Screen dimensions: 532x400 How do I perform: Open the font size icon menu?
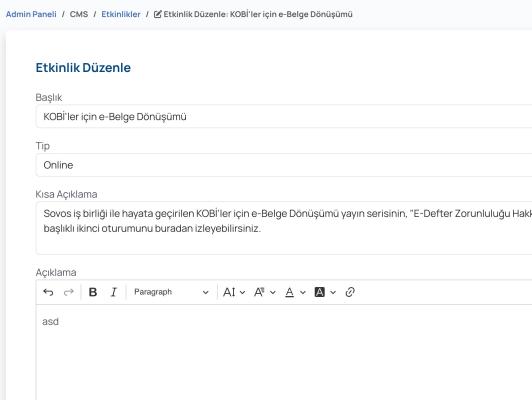[x=229, y=292]
